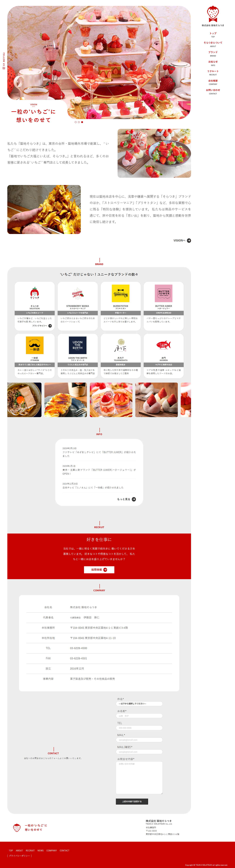The height and width of the screenshot is (868, 235).
Task: Click the 採用情報 recruit button
Action: tap(99, 570)
